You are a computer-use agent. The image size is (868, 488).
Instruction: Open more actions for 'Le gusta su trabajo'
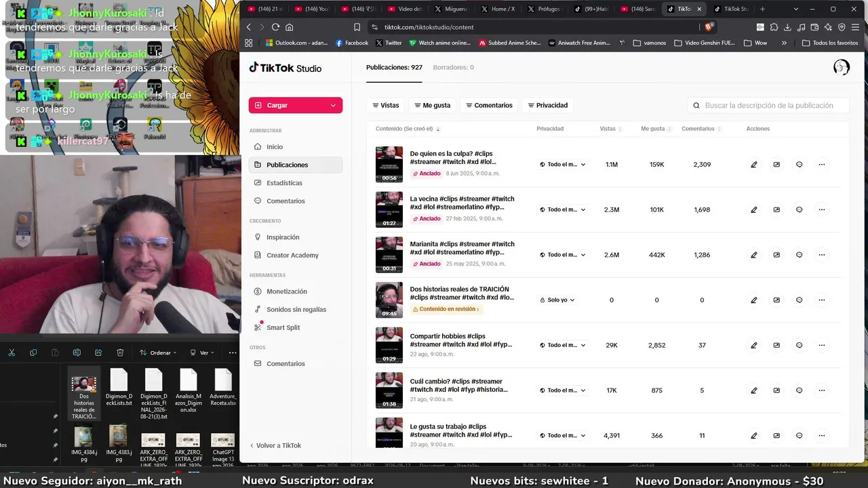click(x=822, y=435)
